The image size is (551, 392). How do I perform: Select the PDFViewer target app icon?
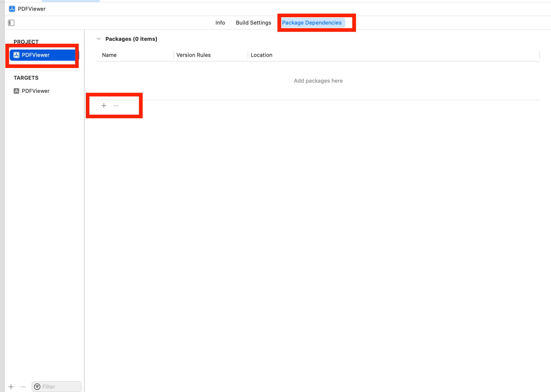click(16, 91)
